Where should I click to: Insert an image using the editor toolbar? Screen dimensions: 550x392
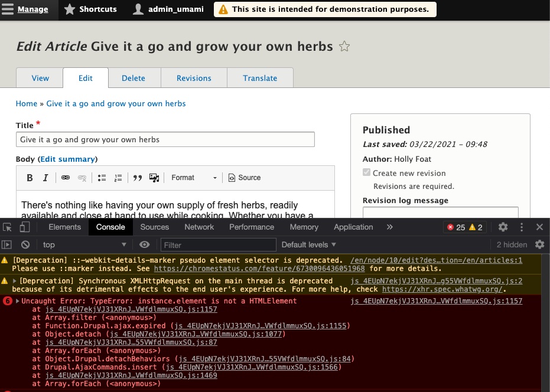coord(154,178)
